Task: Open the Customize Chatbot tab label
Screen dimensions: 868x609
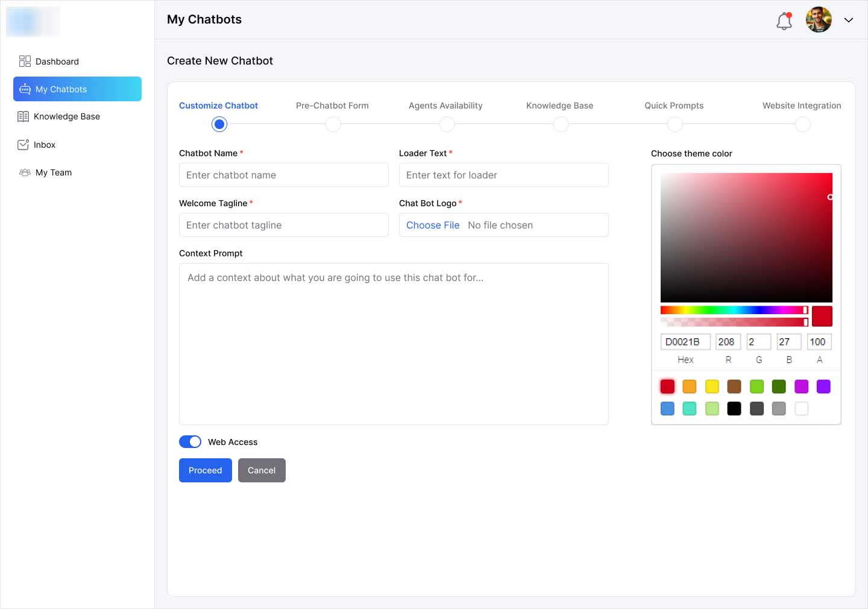Action: 218,106
